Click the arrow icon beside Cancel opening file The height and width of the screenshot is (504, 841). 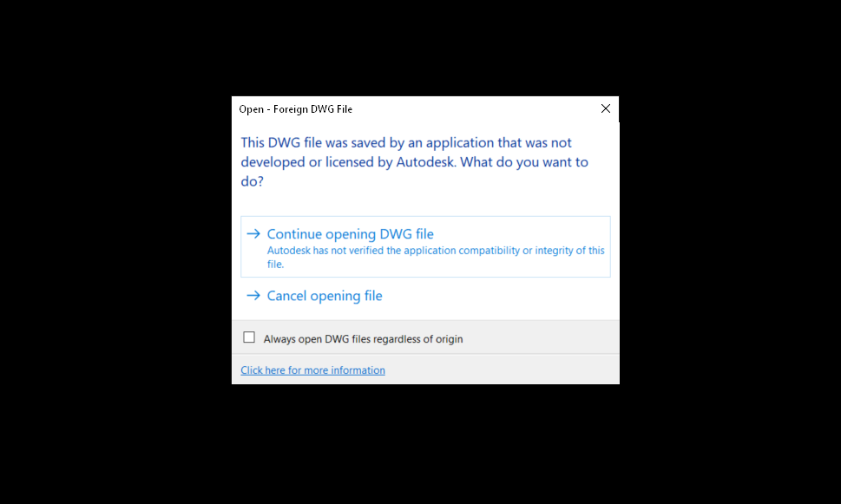pos(253,296)
